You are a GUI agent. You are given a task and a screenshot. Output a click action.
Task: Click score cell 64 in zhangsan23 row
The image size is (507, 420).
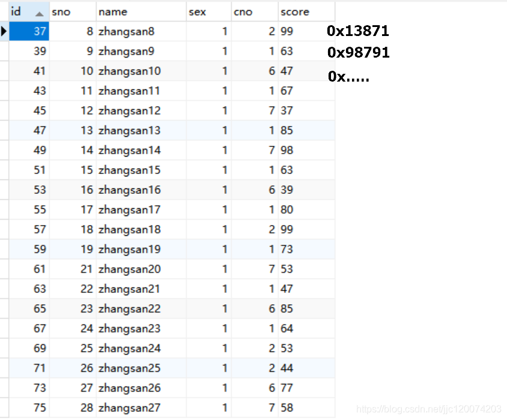(306, 328)
